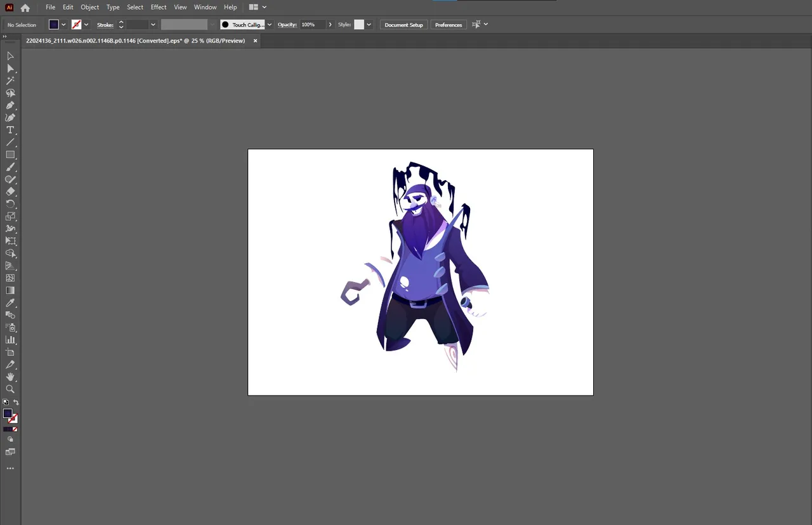
Task: Swap fill and stroke colors
Action: (x=16, y=402)
